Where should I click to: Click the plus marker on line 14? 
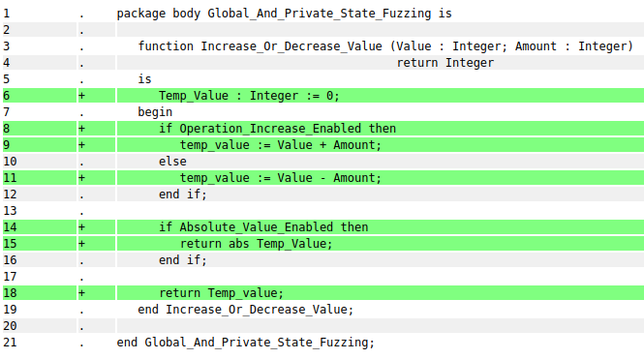point(81,226)
